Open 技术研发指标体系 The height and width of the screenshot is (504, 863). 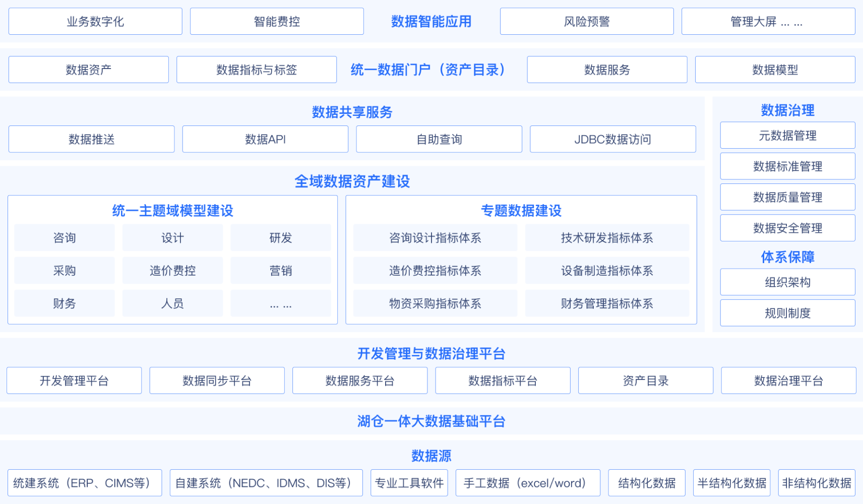[x=607, y=237]
